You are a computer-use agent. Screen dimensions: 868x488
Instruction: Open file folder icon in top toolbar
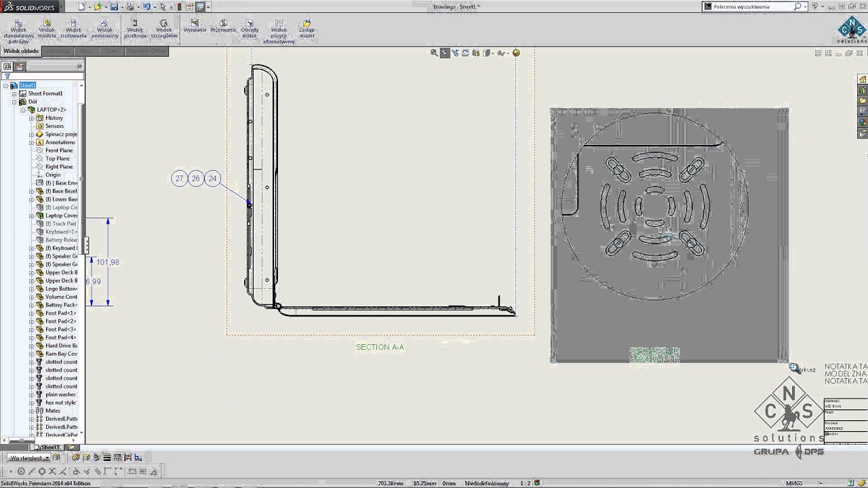pyautogui.click(x=98, y=7)
